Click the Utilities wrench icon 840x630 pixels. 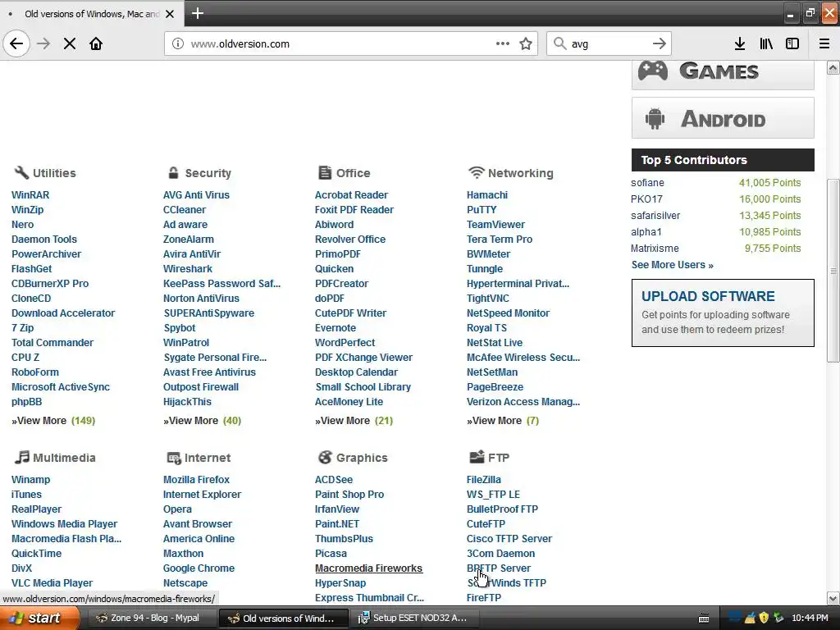click(x=21, y=172)
